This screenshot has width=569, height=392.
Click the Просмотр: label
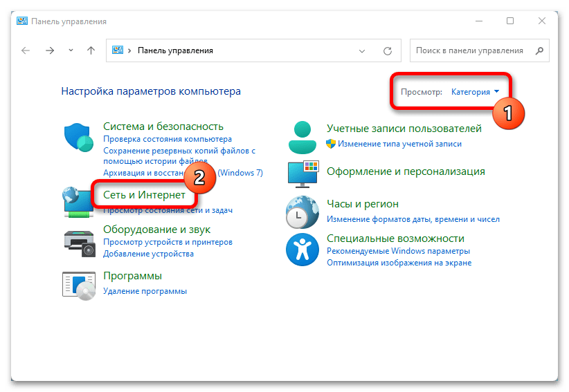pyautogui.click(x=422, y=92)
